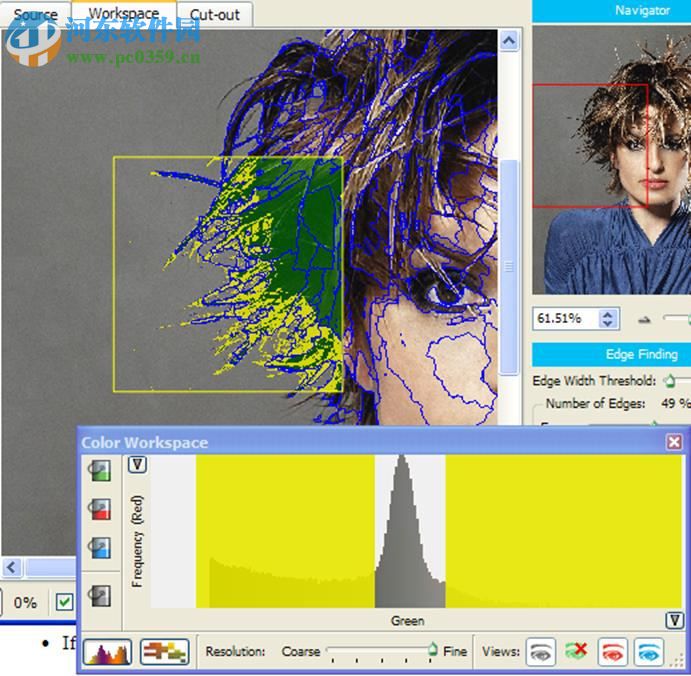Screen dimensions: 691x676
Task: Select the green paint bucket tool
Action: pyautogui.click(x=100, y=471)
